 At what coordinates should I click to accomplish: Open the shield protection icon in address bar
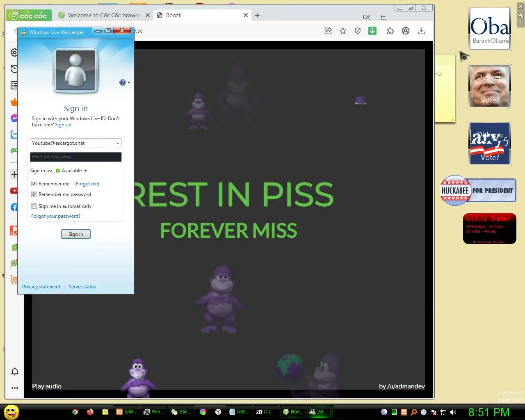[358, 31]
